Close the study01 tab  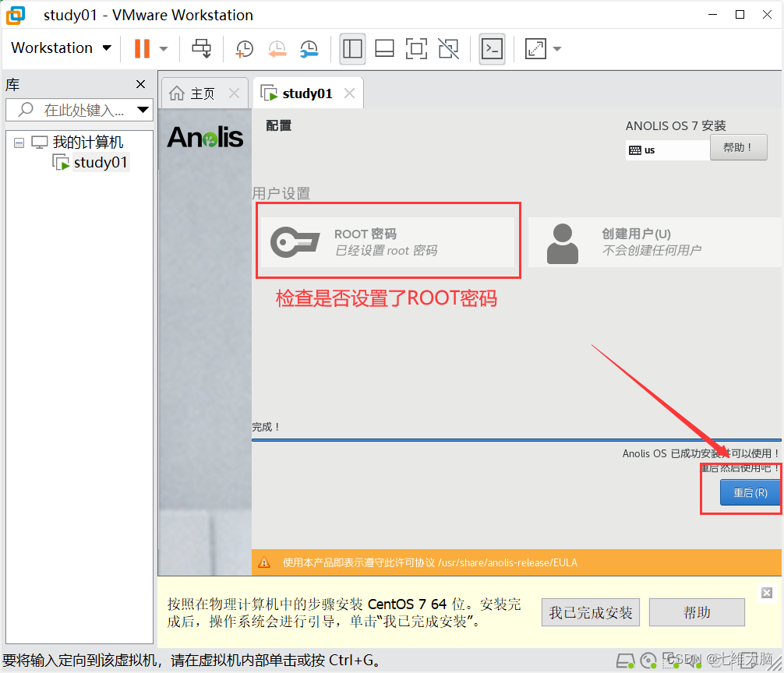349,93
